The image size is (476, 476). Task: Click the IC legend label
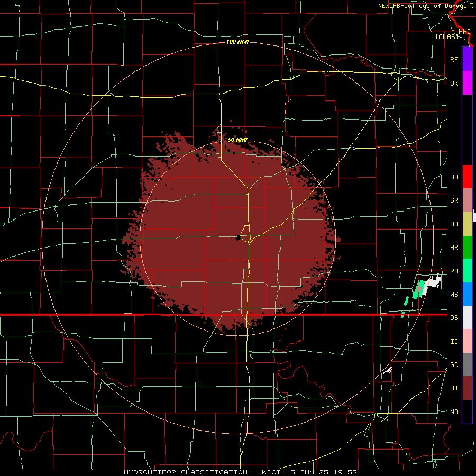[454, 342]
